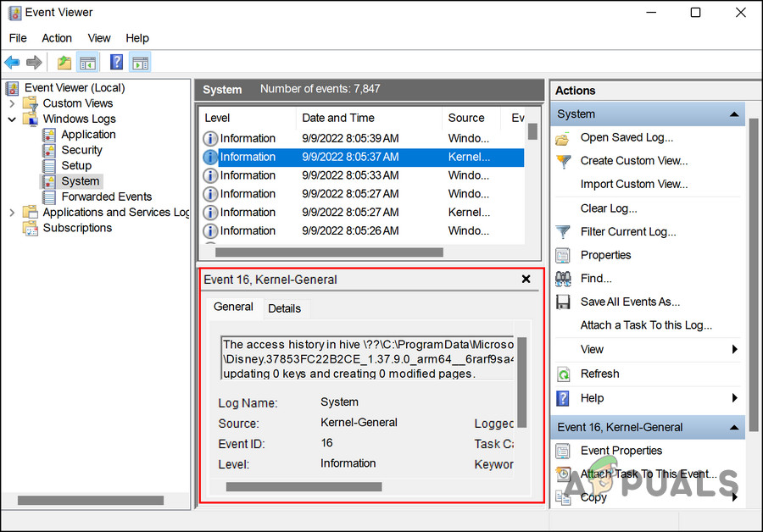Screen dimensions: 763x532
Task: Expand Applications and Services Logs node
Action: click(x=12, y=213)
